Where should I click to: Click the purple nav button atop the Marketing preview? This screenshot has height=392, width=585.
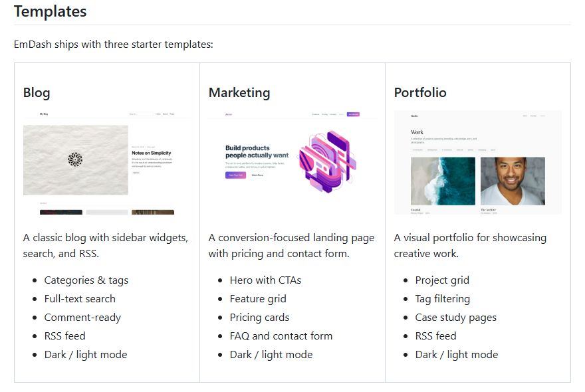353,114
